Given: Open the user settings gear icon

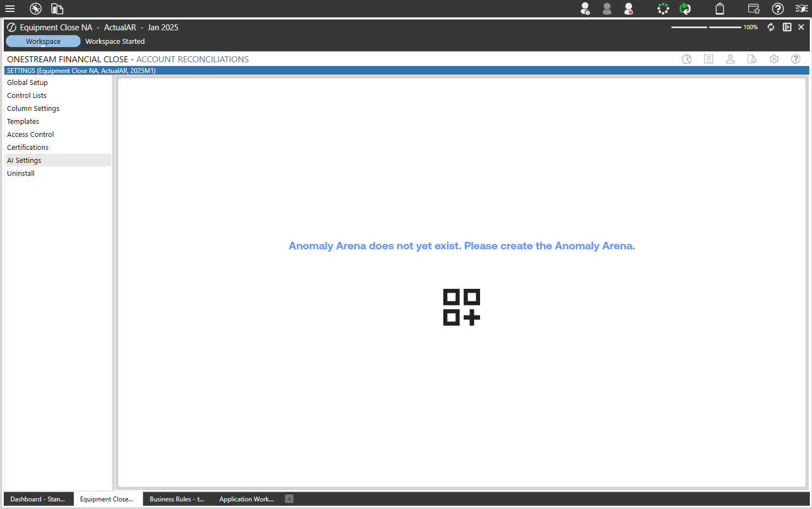Looking at the screenshot, I should click(585, 9).
